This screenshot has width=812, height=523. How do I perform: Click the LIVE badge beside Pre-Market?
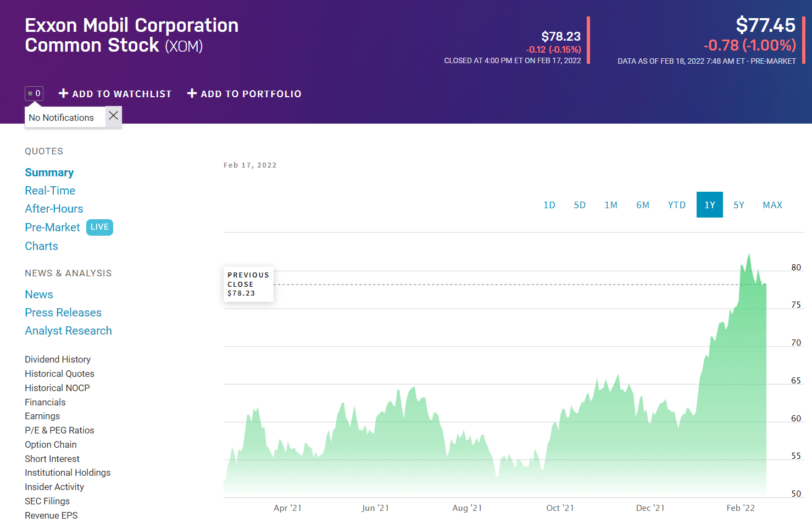coord(99,227)
